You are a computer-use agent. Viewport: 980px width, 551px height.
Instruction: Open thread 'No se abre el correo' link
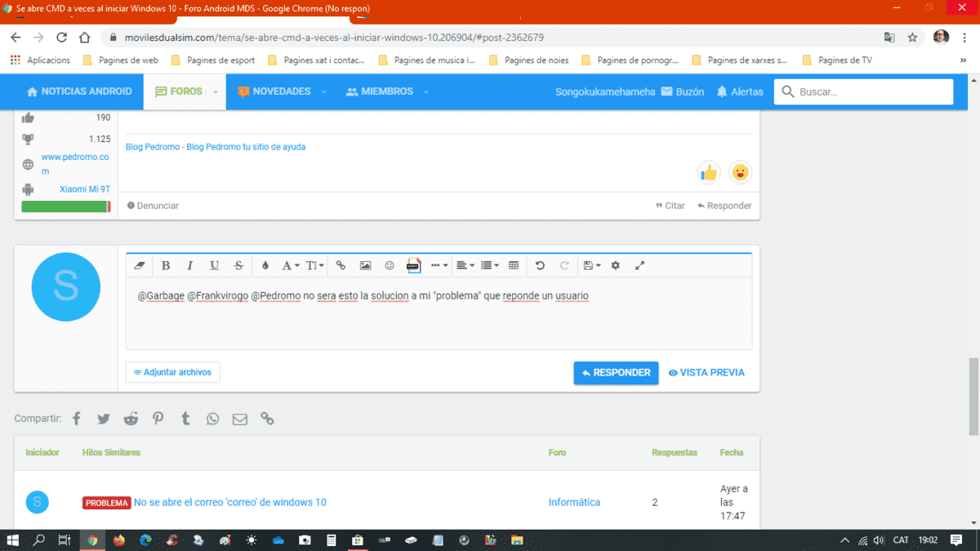[230, 502]
